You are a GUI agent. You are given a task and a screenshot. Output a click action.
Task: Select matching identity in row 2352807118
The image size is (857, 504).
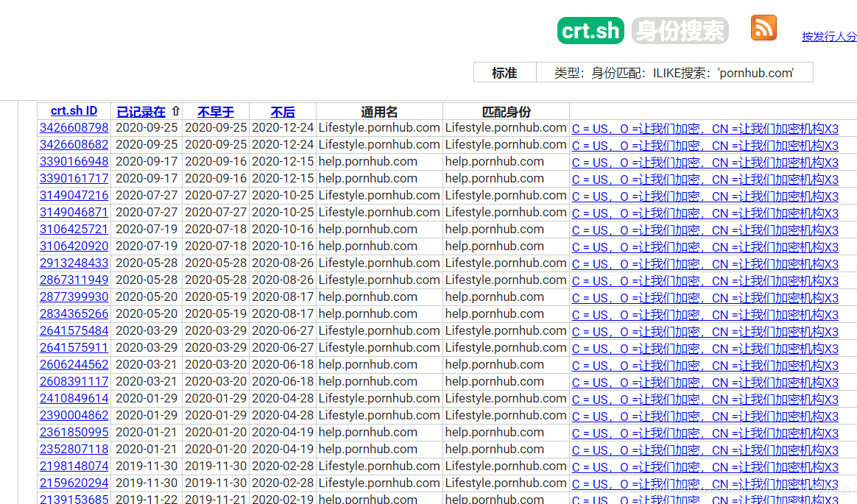495,450
